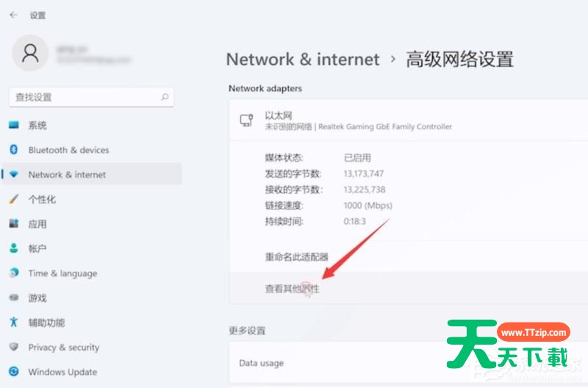Select the Network wifi icon in sidebar
The image size is (588, 388).
point(14,174)
